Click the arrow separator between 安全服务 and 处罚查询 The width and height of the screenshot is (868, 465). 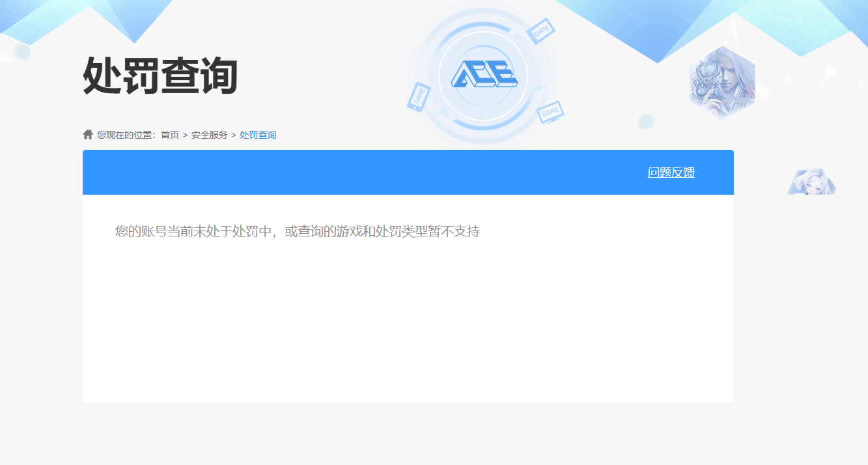(x=234, y=135)
